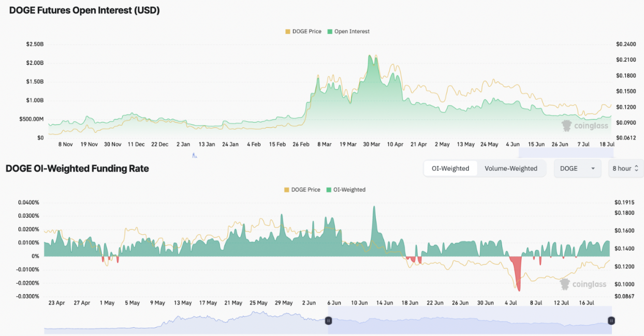Click the 26 Feb date label

coord(301,144)
